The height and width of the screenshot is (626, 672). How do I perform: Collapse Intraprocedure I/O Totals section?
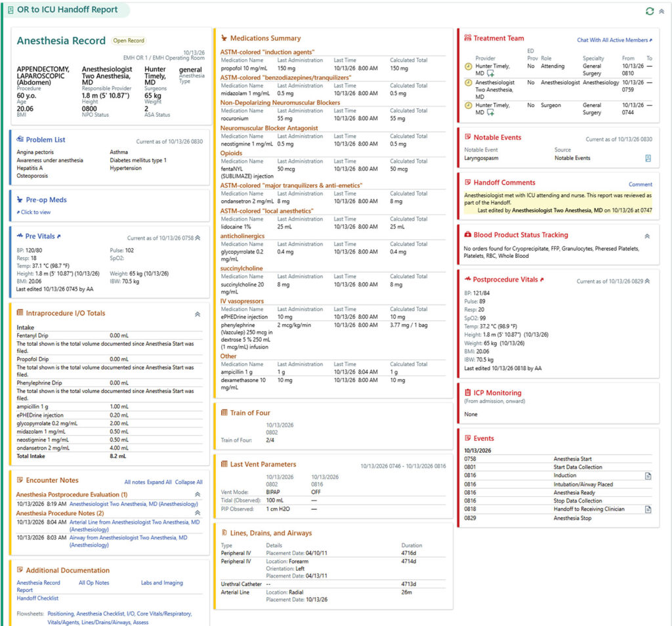(x=198, y=314)
